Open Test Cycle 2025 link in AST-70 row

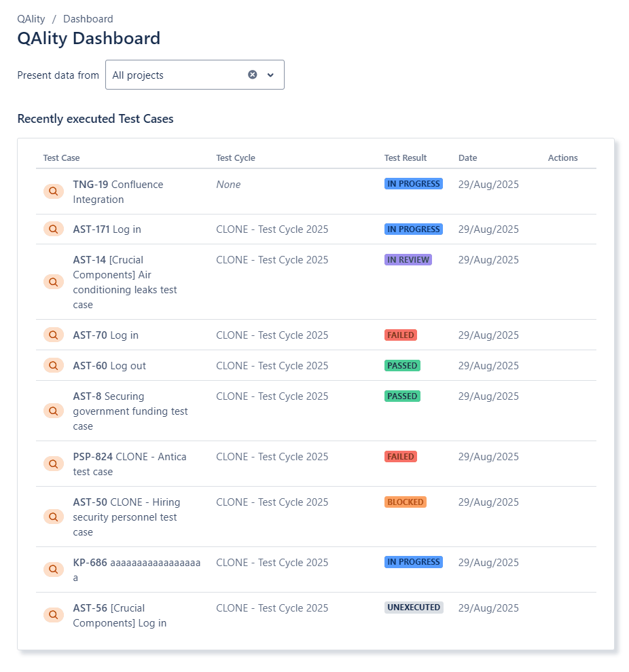coord(272,335)
